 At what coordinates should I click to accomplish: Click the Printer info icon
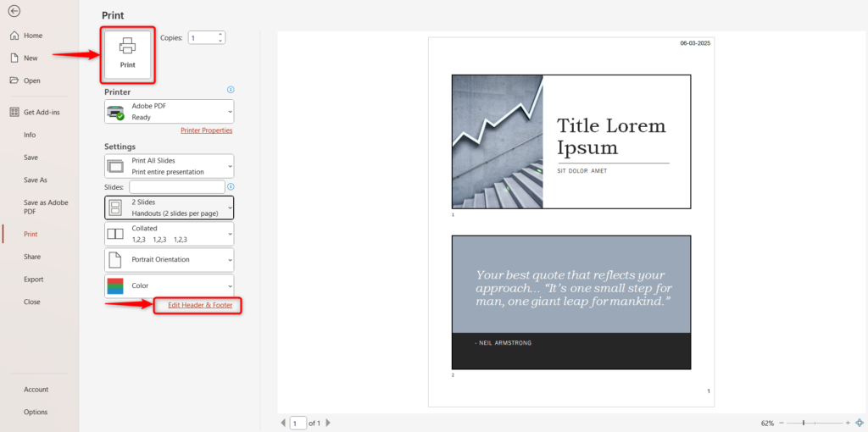pyautogui.click(x=231, y=90)
